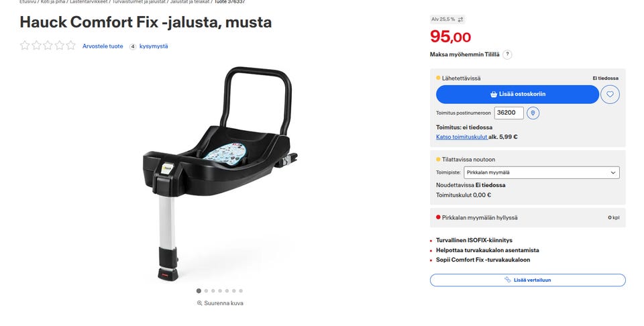Go to Koti ja piha breadcrumb

[x=53, y=1]
